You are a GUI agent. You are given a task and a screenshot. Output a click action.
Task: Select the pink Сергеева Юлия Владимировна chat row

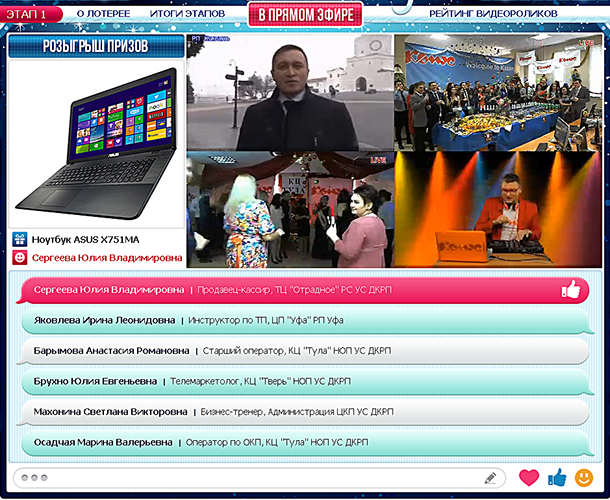click(x=303, y=290)
